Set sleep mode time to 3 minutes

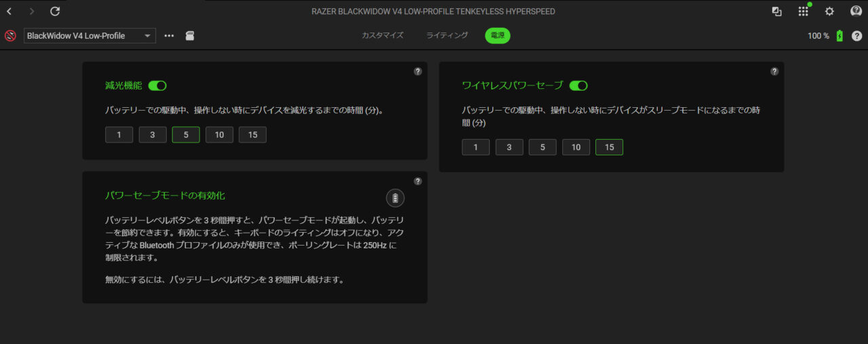[x=509, y=147]
